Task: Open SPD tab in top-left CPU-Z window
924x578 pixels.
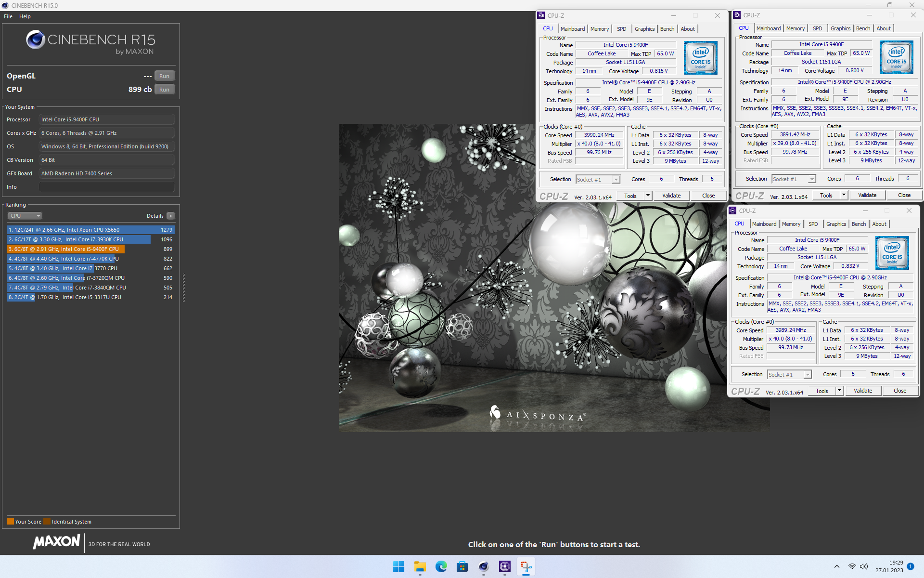Action: pyautogui.click(x=621, y=29)
